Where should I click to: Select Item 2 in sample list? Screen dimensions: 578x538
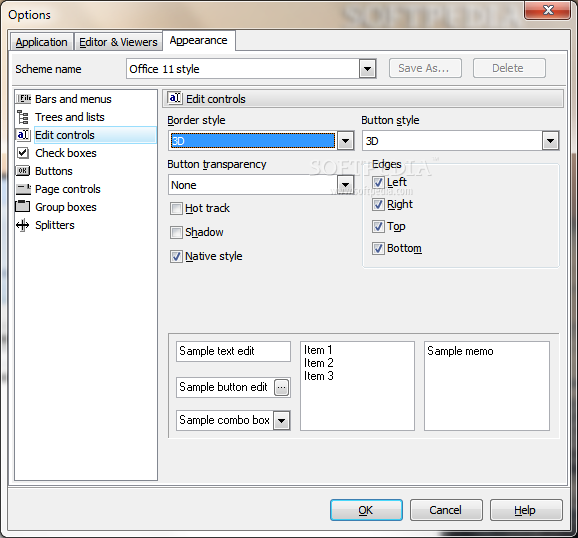(318, 363)
